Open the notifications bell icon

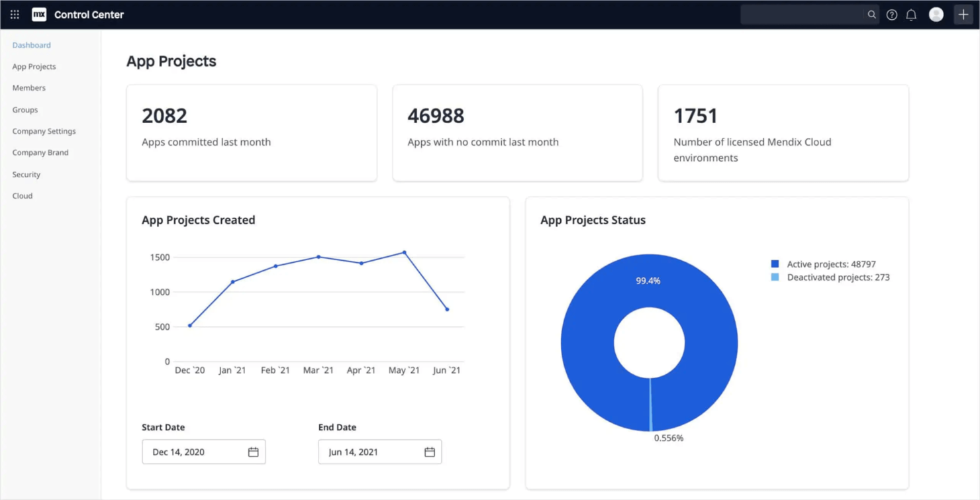tap(911, 14)
